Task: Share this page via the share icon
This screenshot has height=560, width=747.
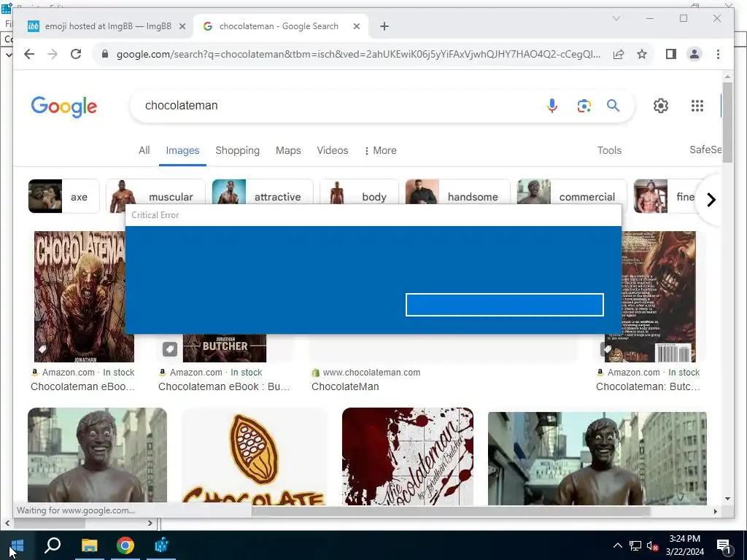Action: (x=619, y=54)
